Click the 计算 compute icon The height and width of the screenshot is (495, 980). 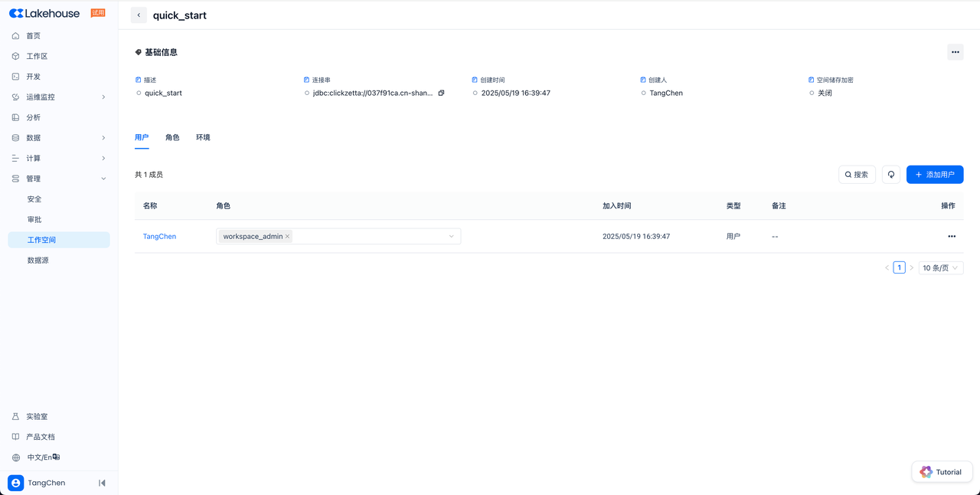15,159
